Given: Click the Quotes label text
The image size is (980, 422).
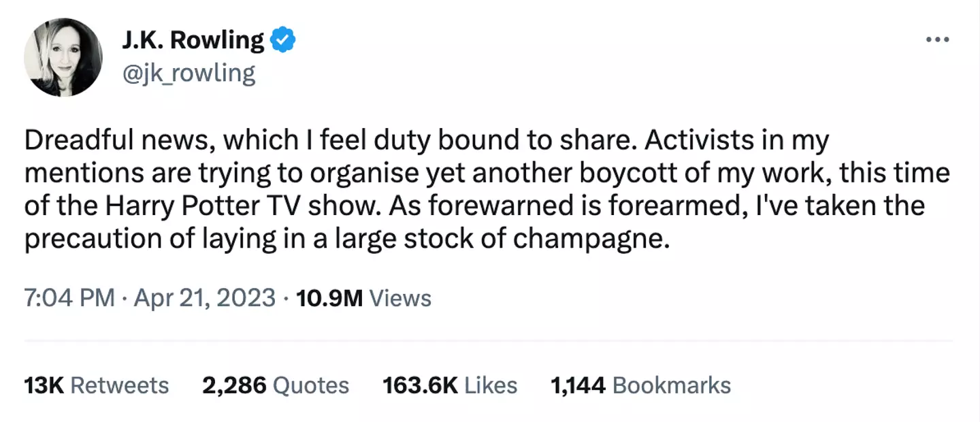Looking at the screenshot, I should [x=311, y=385].
